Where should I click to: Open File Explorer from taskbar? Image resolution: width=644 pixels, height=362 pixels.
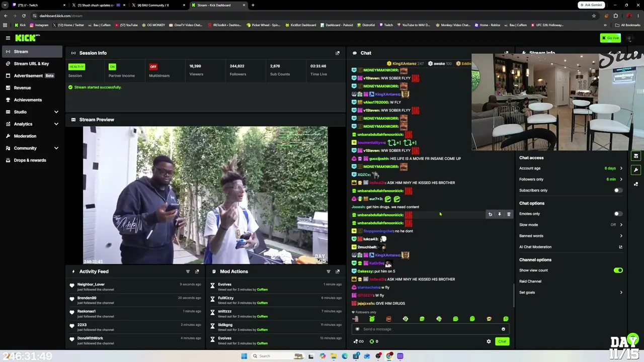(334, 356)
